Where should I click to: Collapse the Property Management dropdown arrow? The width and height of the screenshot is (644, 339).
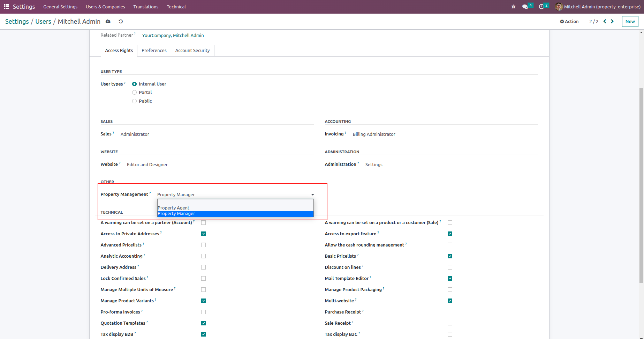312,195
